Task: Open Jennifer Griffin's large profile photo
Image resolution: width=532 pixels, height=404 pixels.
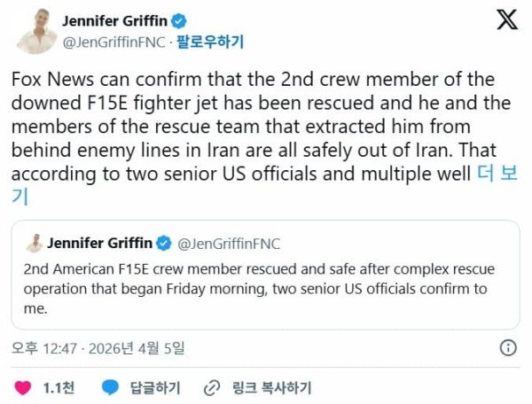Action: coord(33,31)
